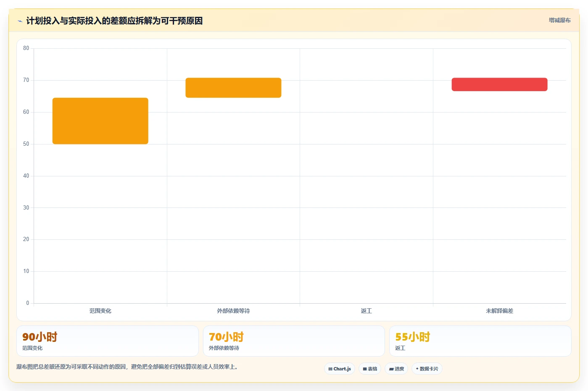Select the orange 外部依赖等待 waterfall bar
588x391 pixels.
(x=233, y=88)
